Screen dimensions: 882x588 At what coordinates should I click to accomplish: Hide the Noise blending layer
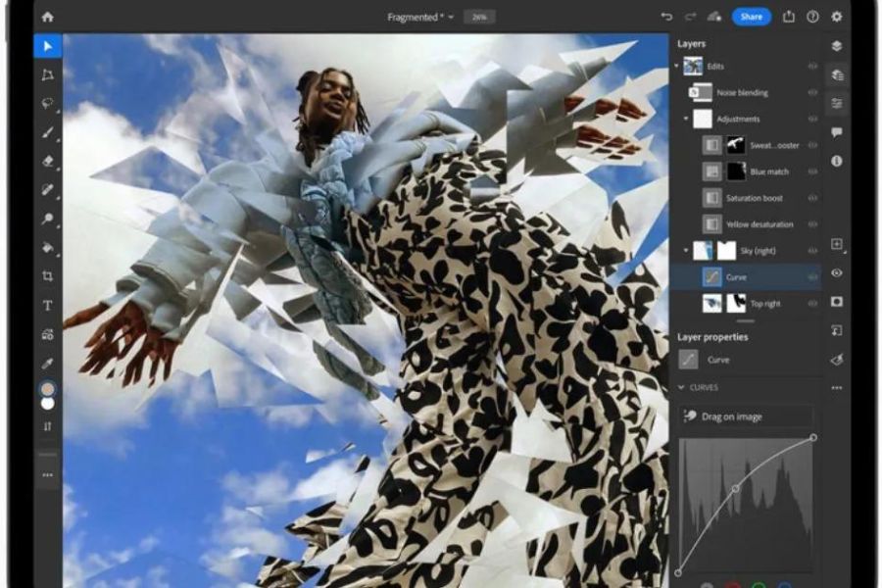[812, 92]
